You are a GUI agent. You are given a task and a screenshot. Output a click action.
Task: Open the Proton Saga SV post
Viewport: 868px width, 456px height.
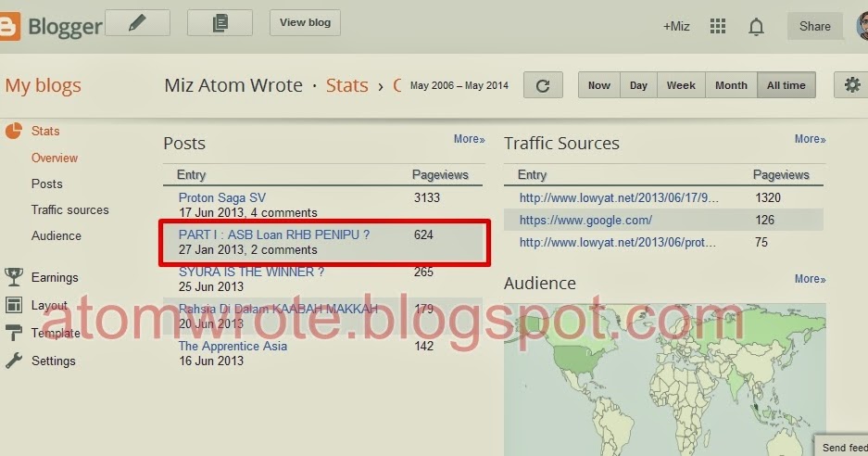[222, 197]
